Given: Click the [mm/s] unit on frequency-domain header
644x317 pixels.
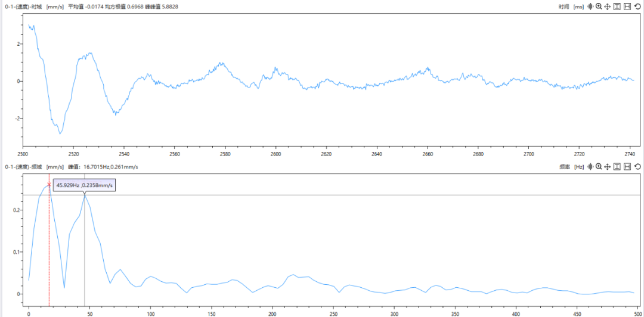Looking at the screenshot, I should tap(55, 167).
